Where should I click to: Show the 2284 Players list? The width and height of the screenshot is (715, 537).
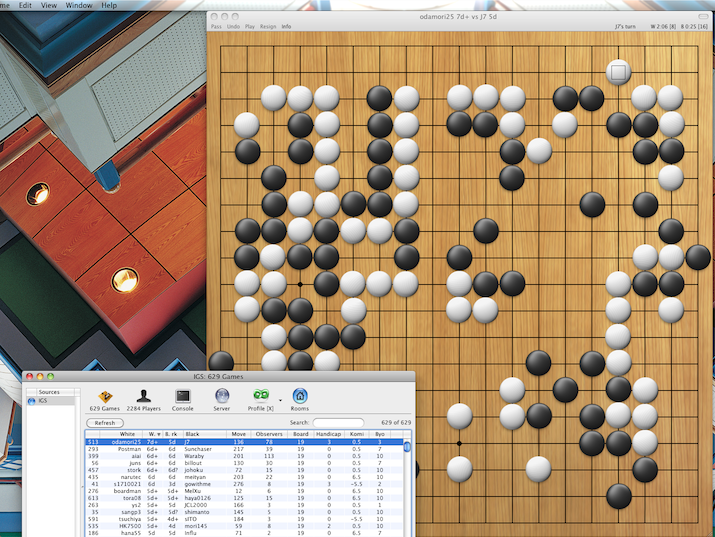pyautogui.click(x=146, y=395)
